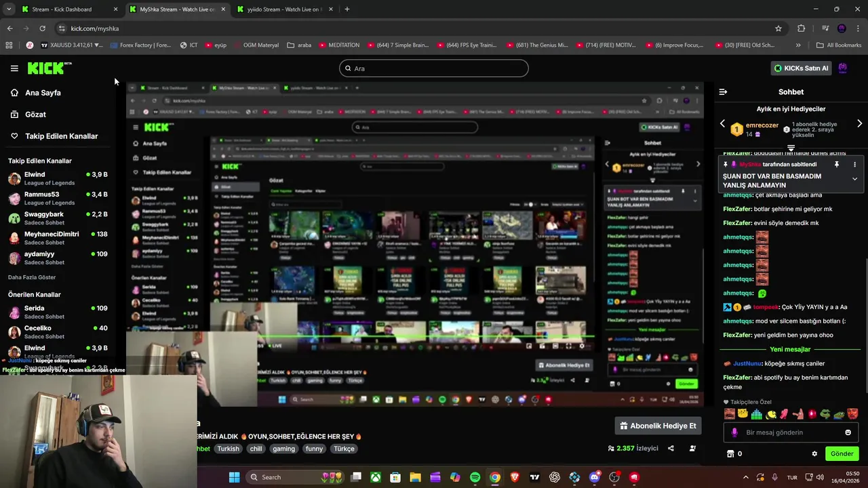This screenshot has height=488, width=868.
Task: Open Discord from the taskbar
Action: (x=595, y=477)
